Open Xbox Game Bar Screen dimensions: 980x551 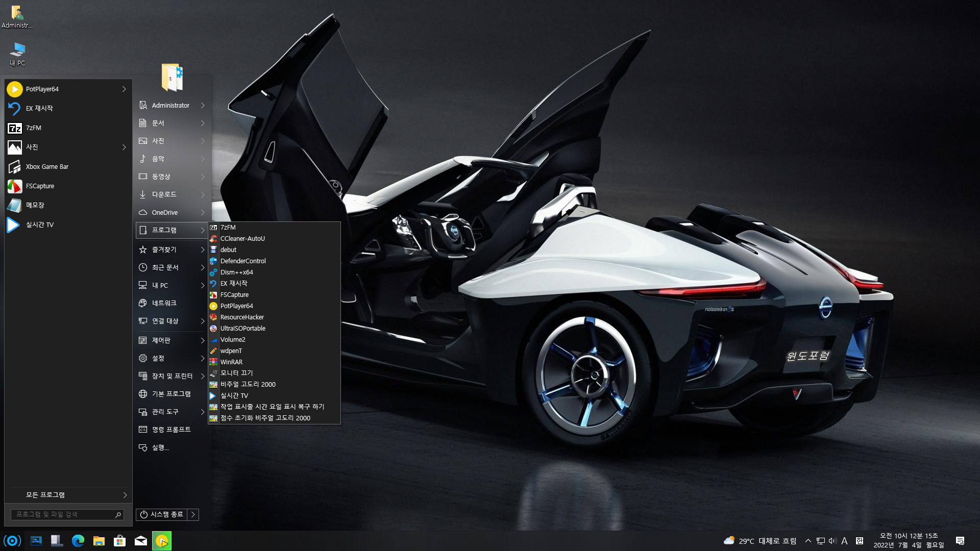pyautogui.click(x=67, y=167)
